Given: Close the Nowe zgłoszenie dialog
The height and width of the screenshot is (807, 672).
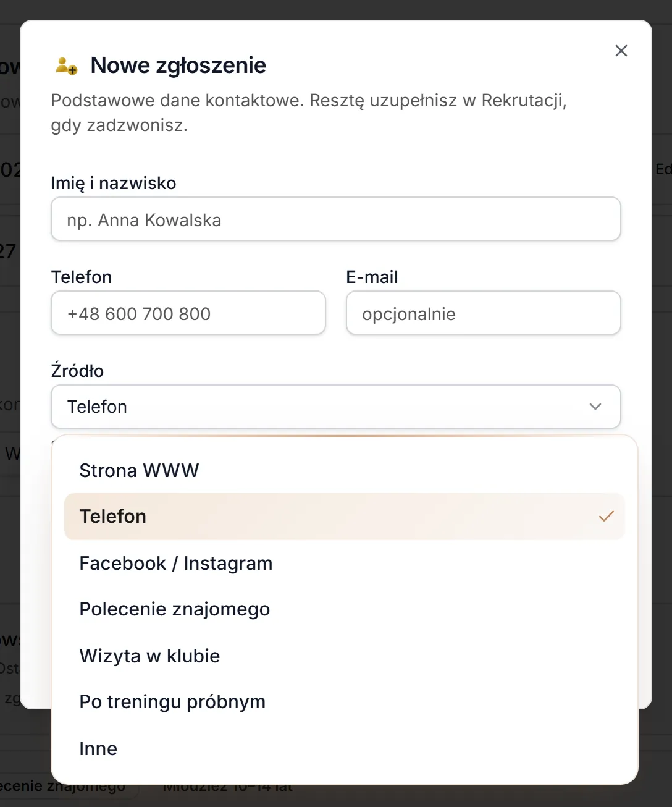Looking at the screenshot, I should pos(621,51).
